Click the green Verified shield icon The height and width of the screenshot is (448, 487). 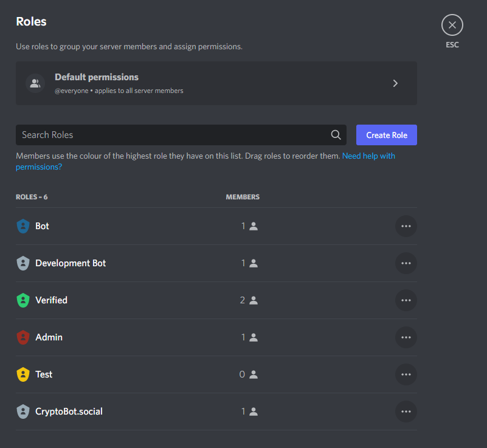tap(23, 300)
